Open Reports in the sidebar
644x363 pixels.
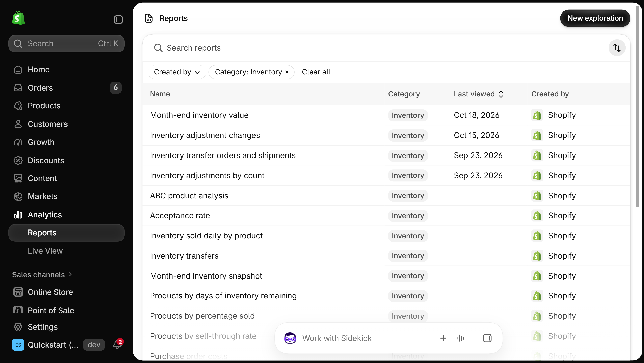pyautogui.click(x=66, y=233)
